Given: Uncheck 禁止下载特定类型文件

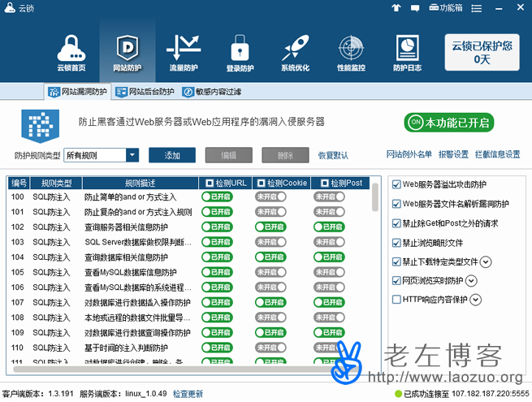Looking at the screenshot, I should [396, 262].
